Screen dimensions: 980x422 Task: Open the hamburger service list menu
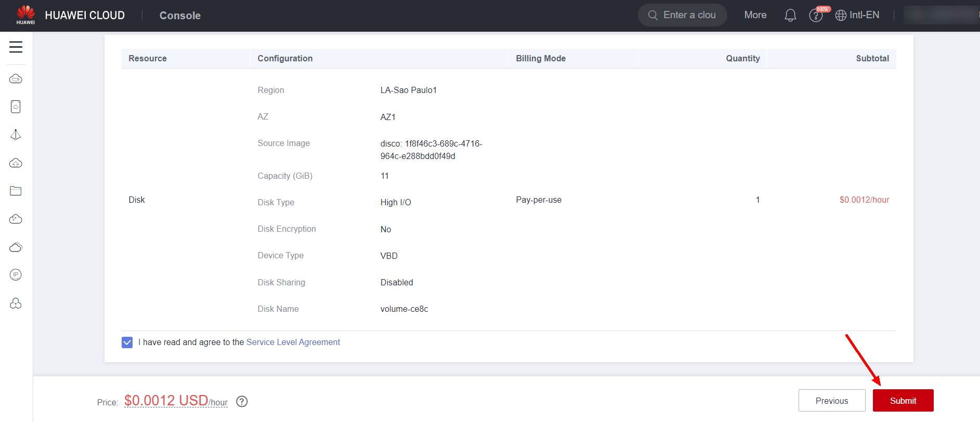coord(16,47)
